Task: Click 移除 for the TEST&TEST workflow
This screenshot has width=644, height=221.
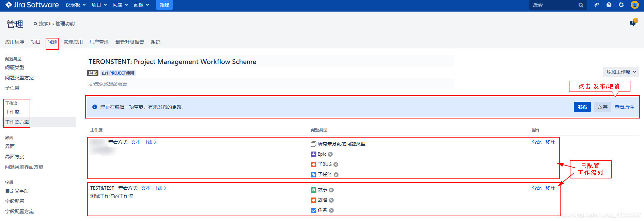Action: [550, 188]
